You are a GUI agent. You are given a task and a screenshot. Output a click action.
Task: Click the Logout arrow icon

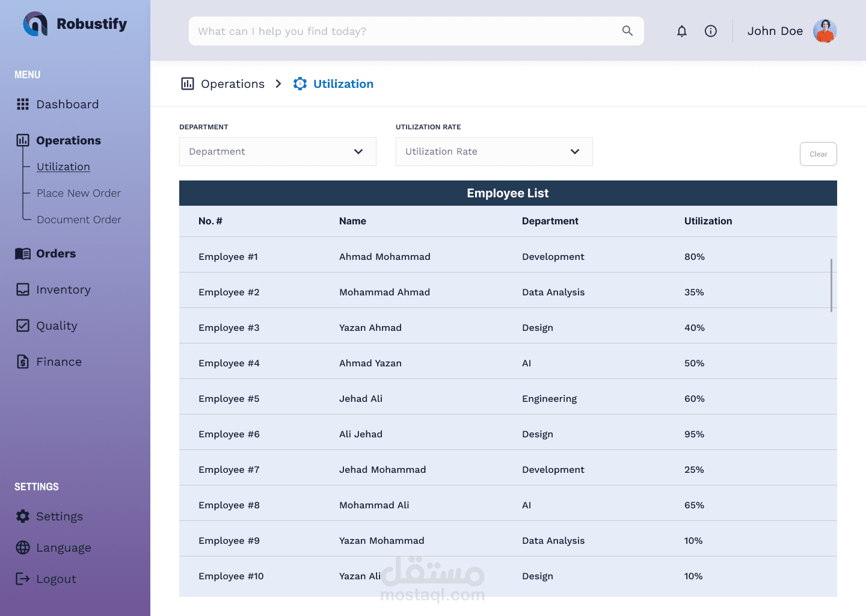coord(23,579)
